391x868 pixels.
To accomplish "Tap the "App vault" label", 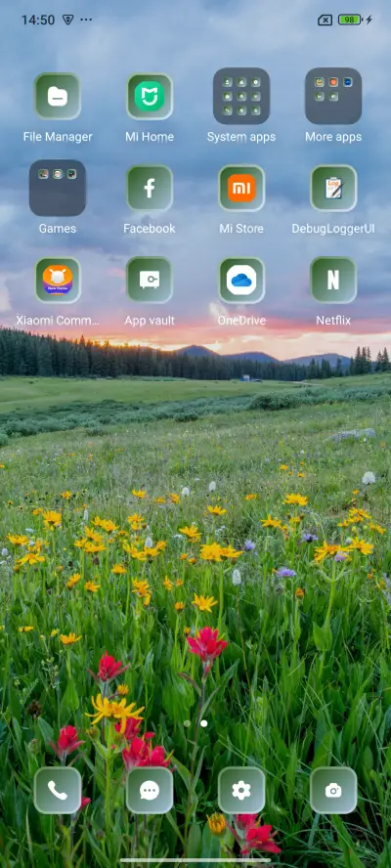I will [150, 321].
